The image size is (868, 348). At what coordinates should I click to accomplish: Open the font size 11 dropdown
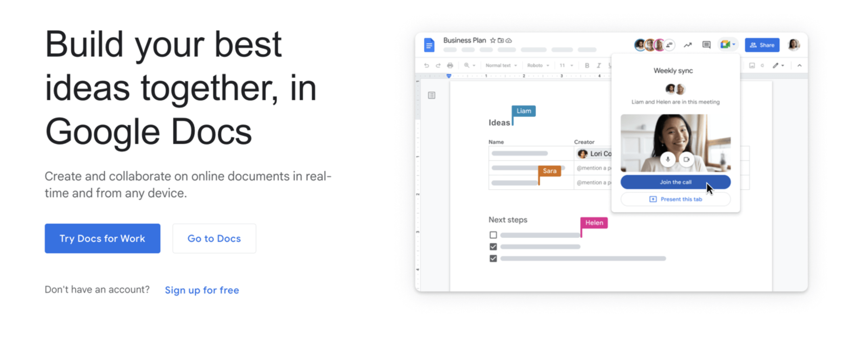click(566, 66)
